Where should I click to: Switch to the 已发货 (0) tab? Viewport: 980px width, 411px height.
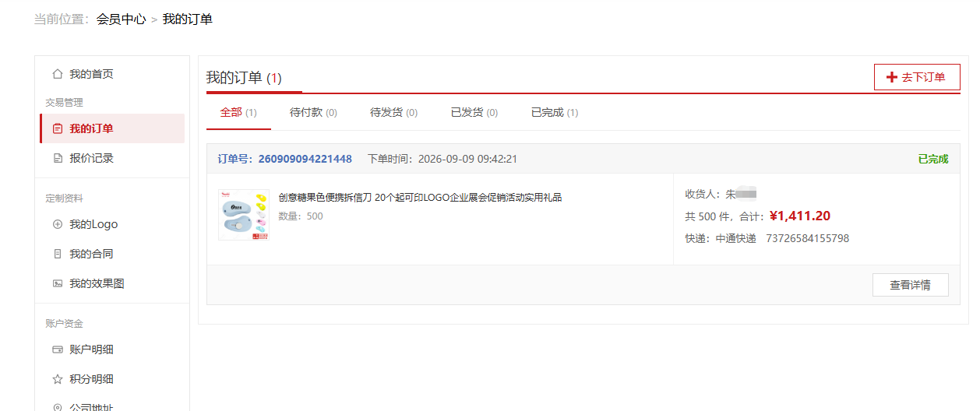pos(474,112)
